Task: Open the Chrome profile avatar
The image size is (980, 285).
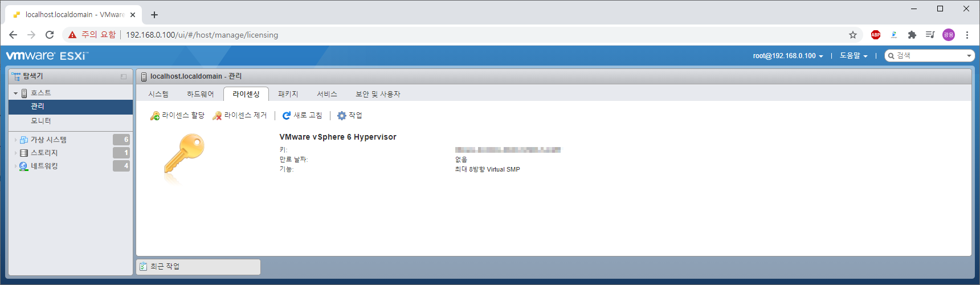Action: (x=949, y=35)
